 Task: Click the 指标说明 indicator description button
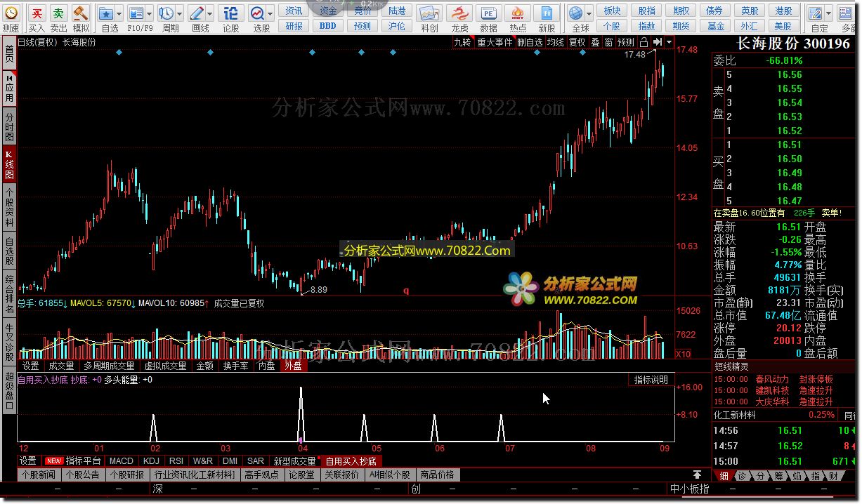tap(651, 380)
